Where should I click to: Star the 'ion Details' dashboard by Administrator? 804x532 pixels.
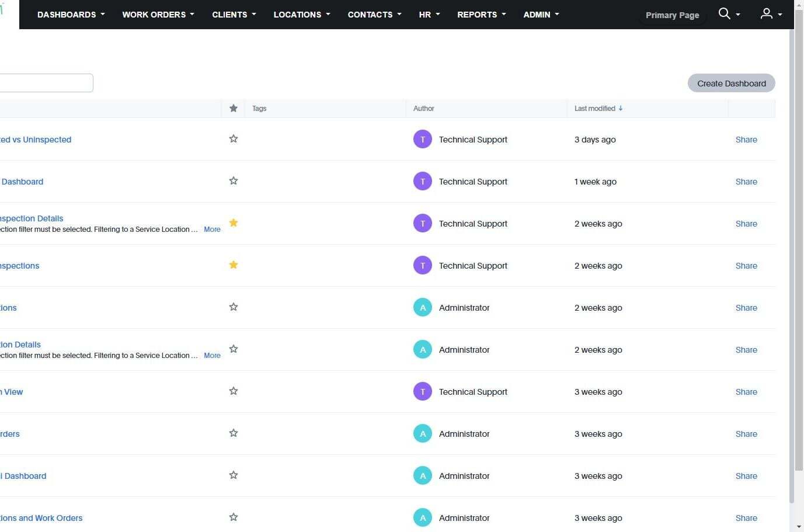click(x=234, y=349)
